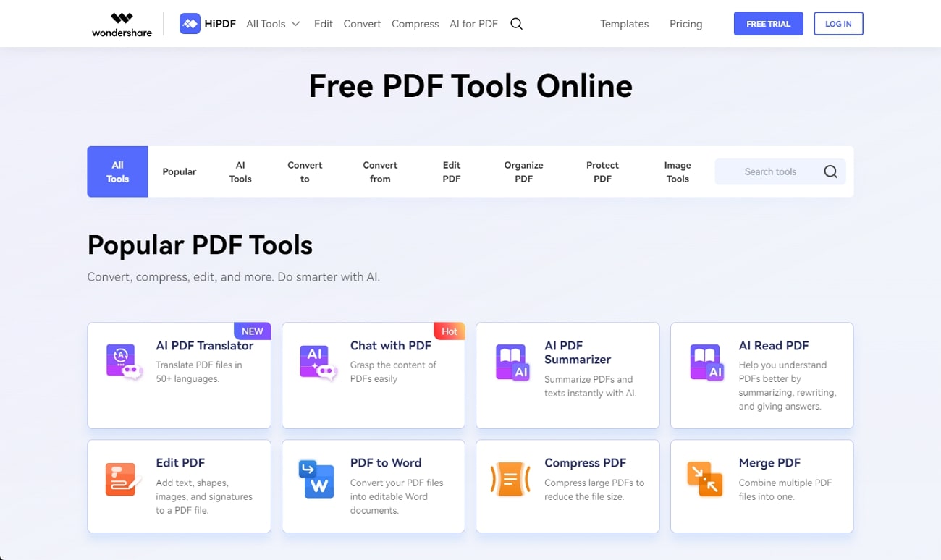
Task: Select the Popular tab
Action: 180,171
